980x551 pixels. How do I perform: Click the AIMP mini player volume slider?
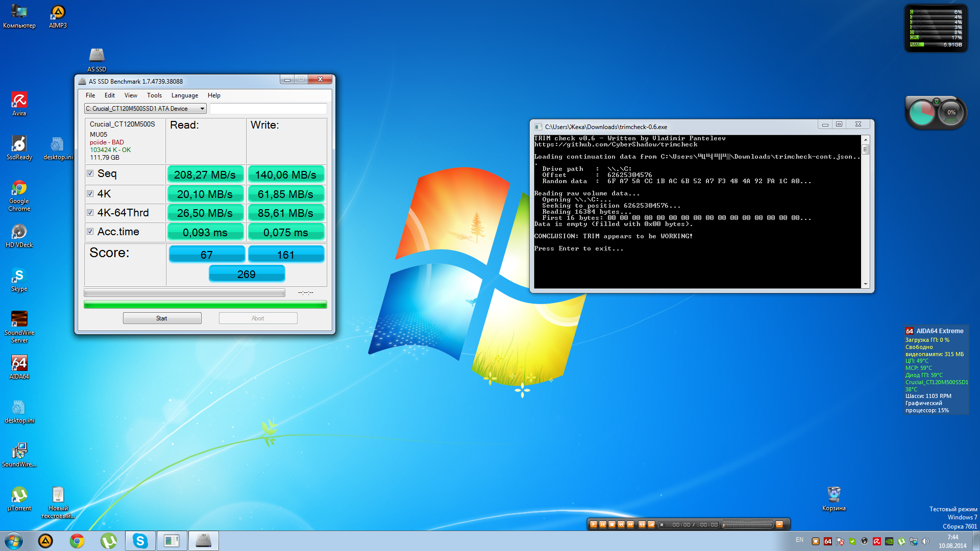point(748,524)
